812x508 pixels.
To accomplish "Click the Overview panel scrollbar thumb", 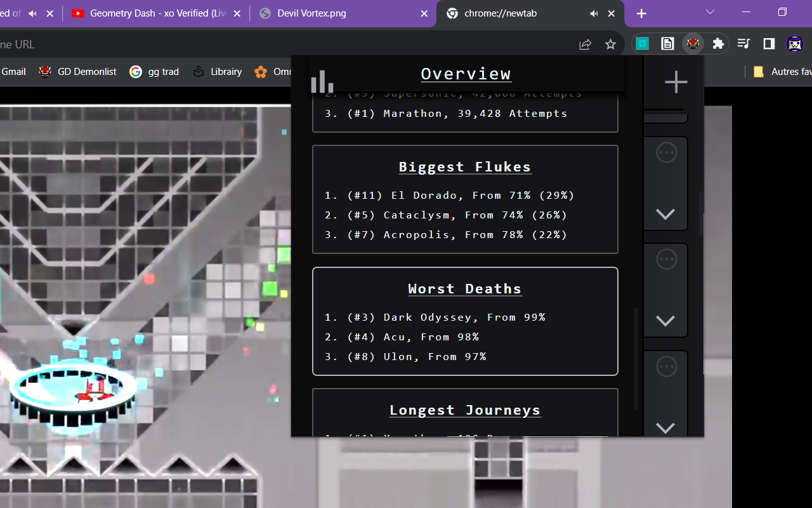I will [636, 359].
